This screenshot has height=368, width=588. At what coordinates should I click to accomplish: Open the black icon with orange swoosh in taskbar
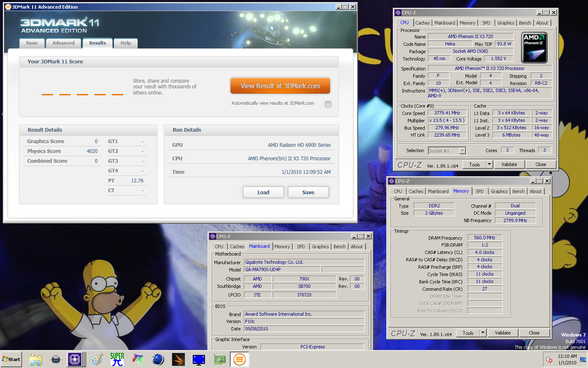click(x=178, y=359)
